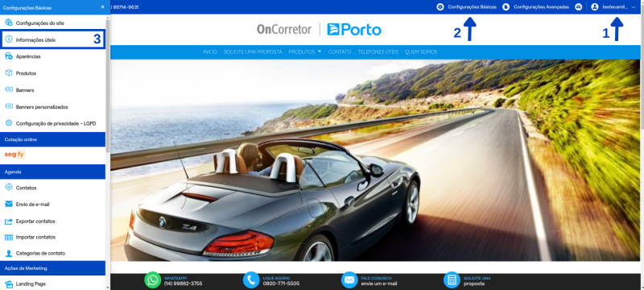
Task: Click the side panel scroll-down arrow
Action: pos(108,287)
